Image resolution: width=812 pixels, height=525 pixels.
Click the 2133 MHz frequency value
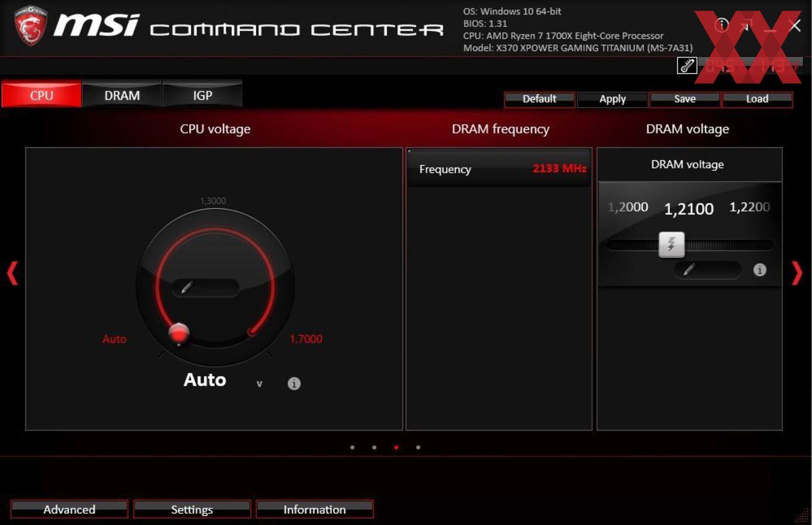point(559,168)
